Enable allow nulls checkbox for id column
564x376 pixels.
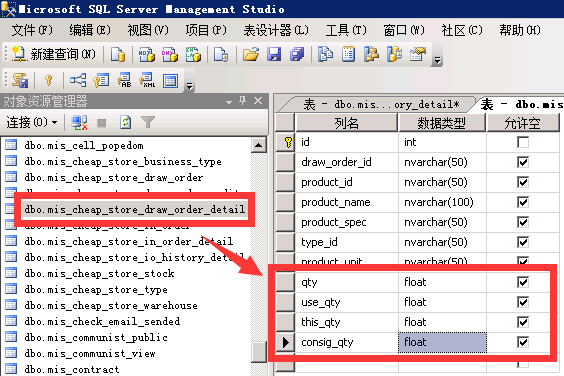523,142
